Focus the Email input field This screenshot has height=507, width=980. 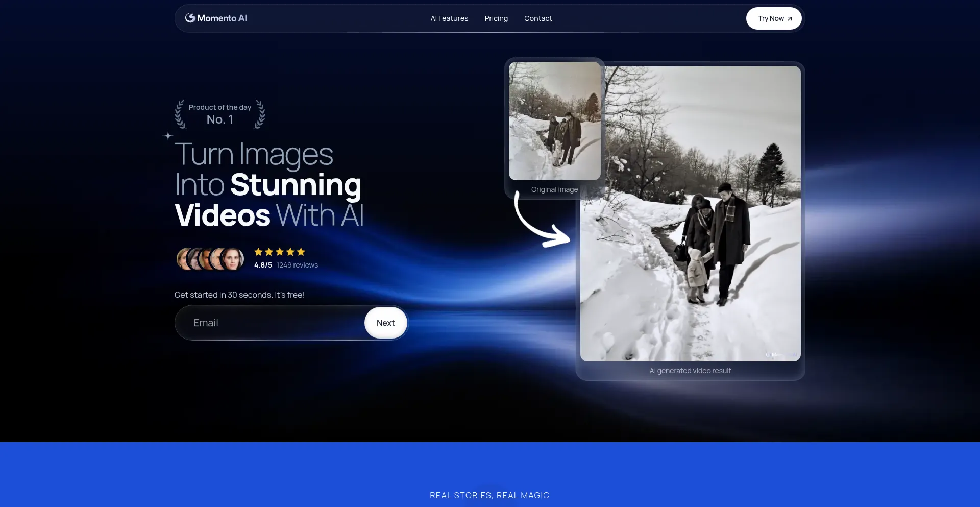271,323
